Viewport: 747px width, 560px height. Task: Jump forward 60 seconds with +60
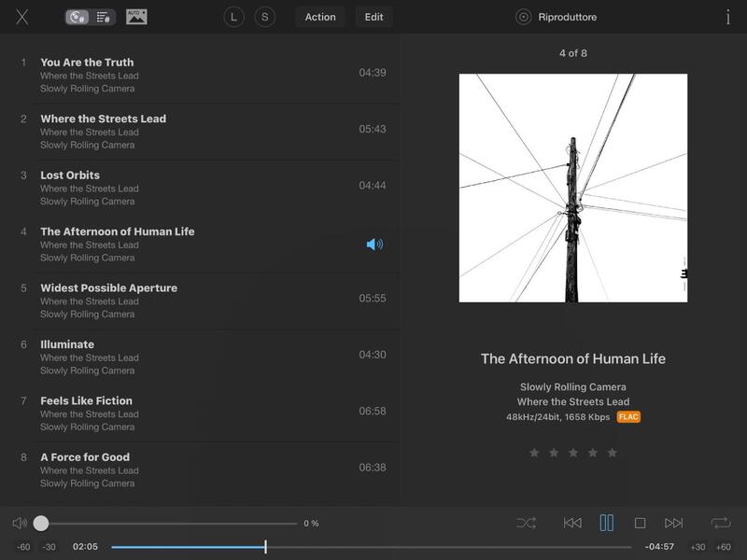tap(723, 547)
